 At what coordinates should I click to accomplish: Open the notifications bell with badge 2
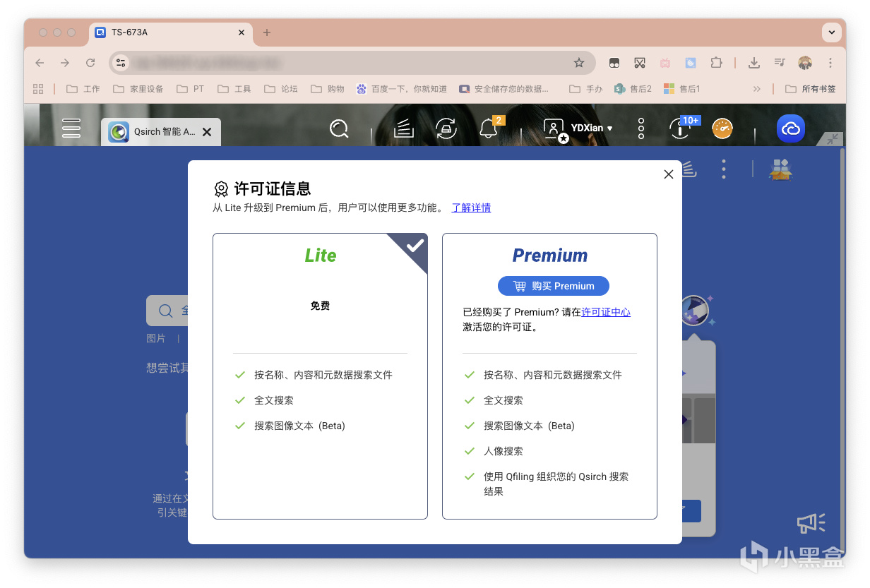489,128
